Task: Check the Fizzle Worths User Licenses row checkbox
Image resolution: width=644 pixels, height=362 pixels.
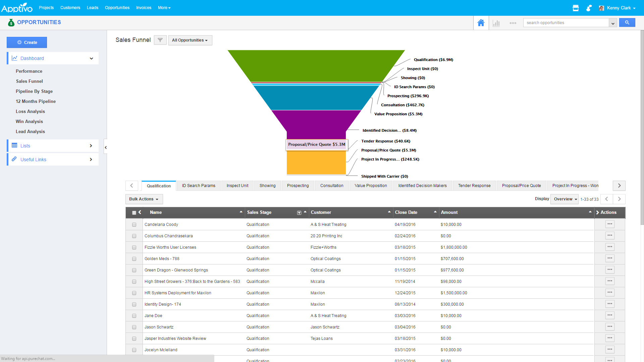Action: [134, 247]
